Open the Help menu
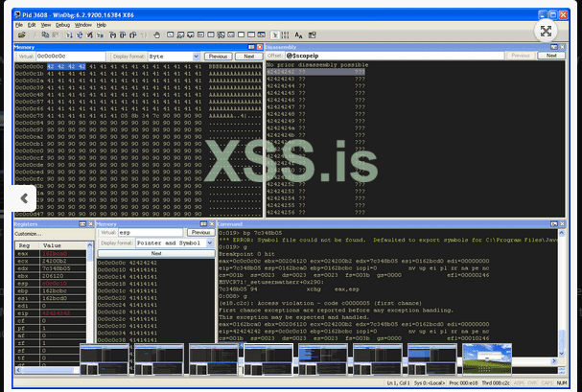The image size is (582, 392). tap(102, 25)
